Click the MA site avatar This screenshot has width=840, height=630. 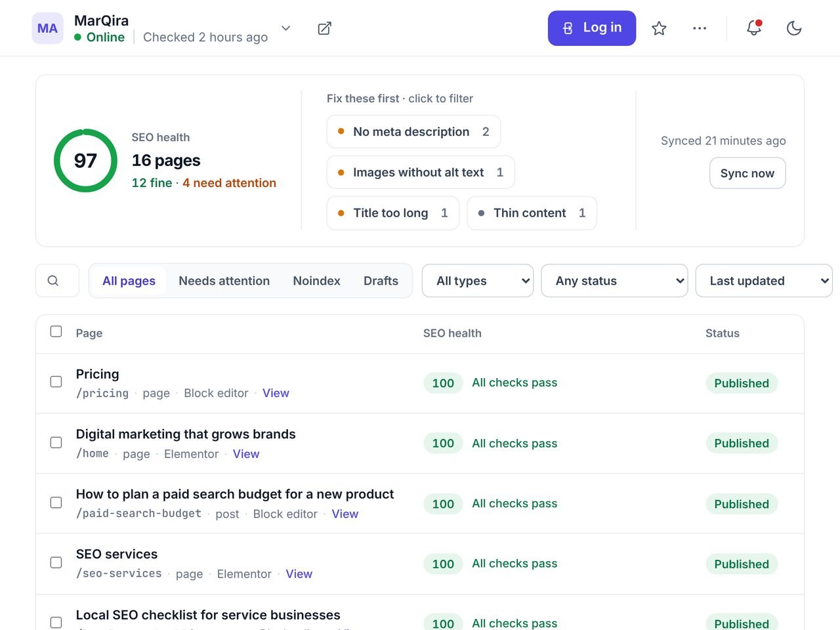click(47, 28)
